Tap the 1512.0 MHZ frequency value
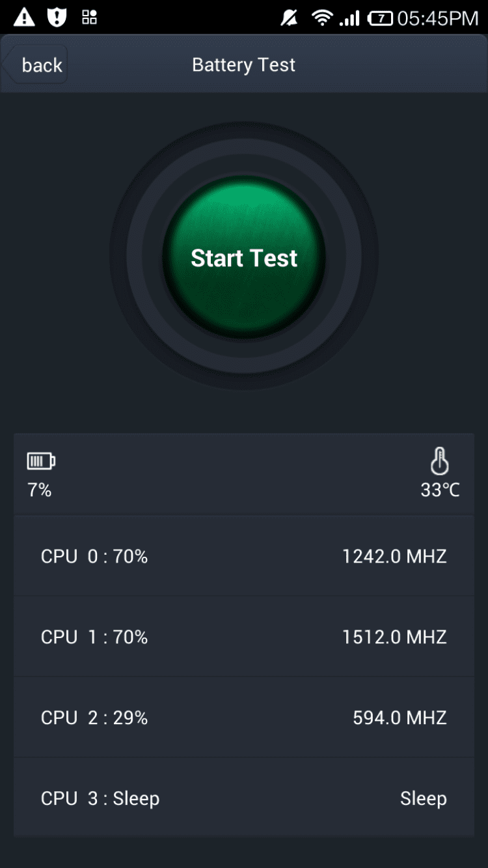 click(x=394, y=637)
